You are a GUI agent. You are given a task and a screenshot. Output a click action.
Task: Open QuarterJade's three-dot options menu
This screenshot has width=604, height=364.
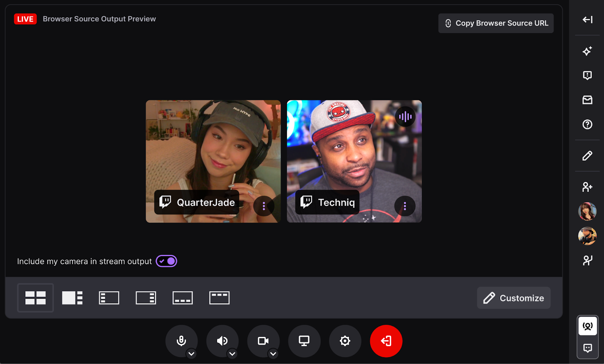click(x=263, y=206)
